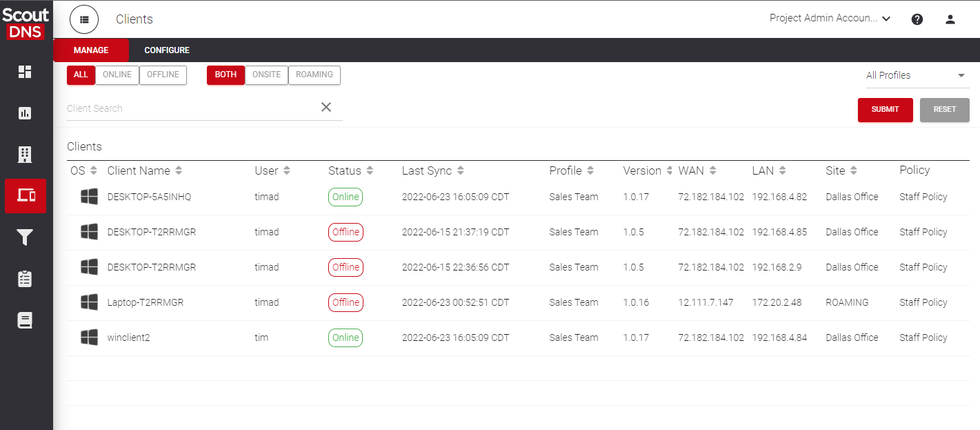Open the help question mark icon

(917, 19)
